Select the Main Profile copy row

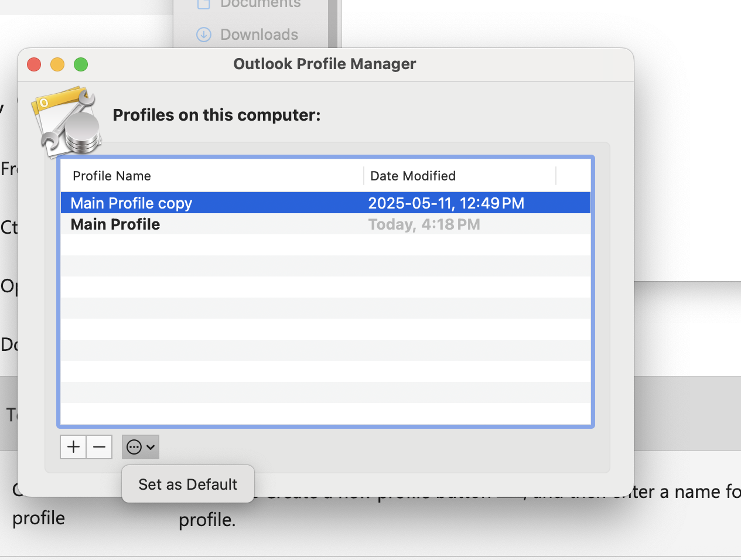point(326,203)
